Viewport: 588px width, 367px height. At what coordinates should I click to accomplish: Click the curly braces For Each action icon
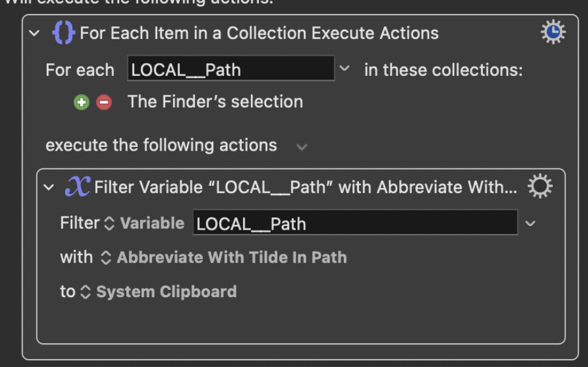63,33
